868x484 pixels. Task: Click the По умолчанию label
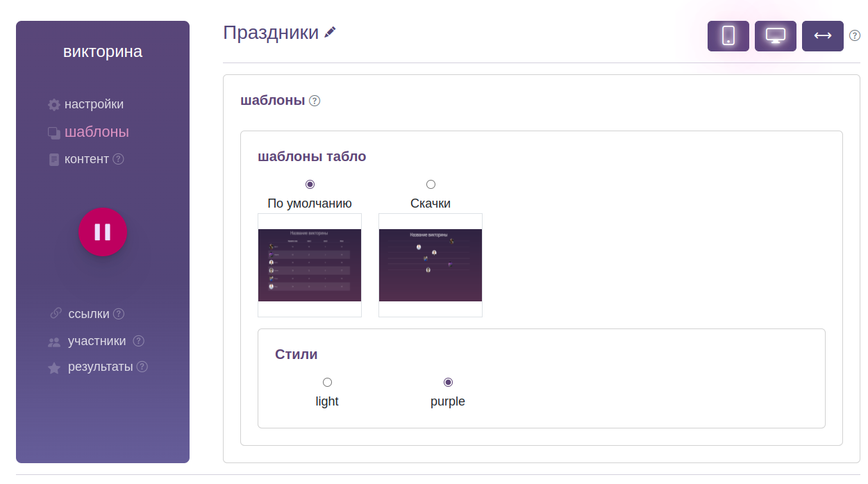310,203
